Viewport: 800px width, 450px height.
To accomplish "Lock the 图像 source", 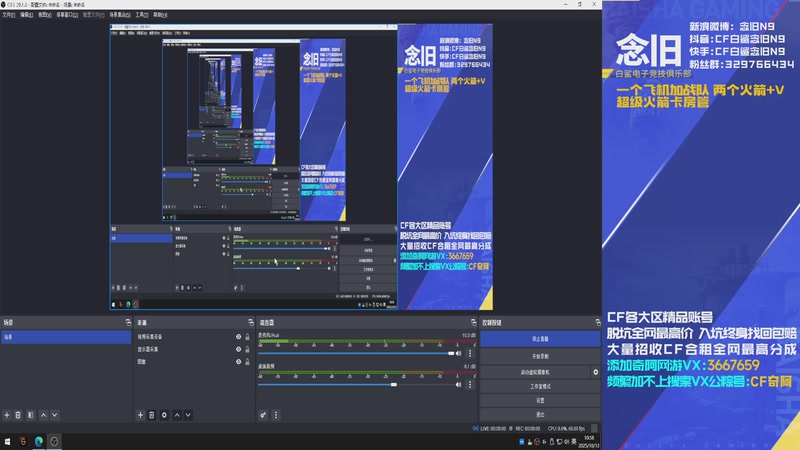I will (247, 362).
